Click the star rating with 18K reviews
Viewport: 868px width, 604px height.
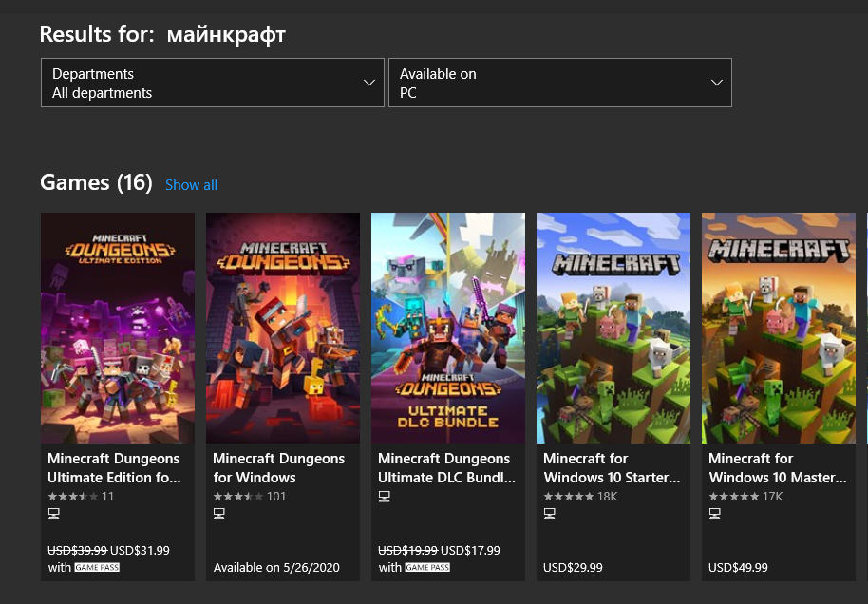point(580,497)
